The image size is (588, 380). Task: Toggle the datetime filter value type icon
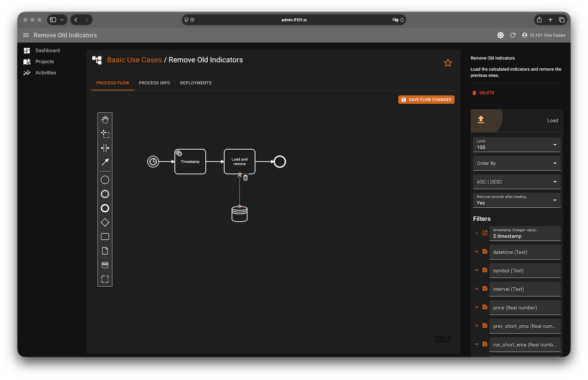click(x=485, y=251)
